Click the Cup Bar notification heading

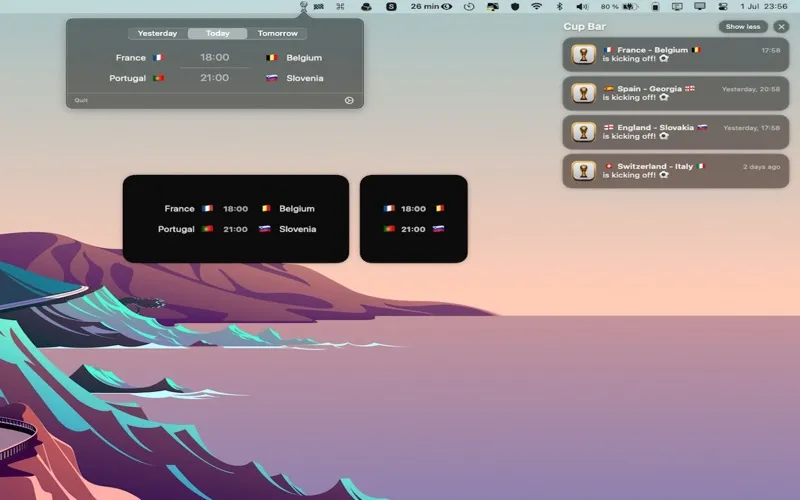pyautogui.click(x=585, y=27)
